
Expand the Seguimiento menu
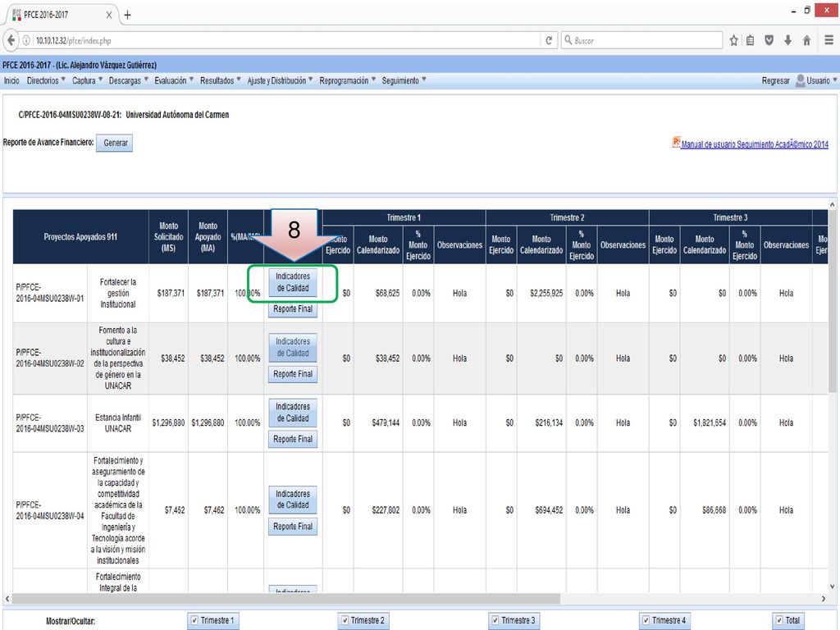404,80
